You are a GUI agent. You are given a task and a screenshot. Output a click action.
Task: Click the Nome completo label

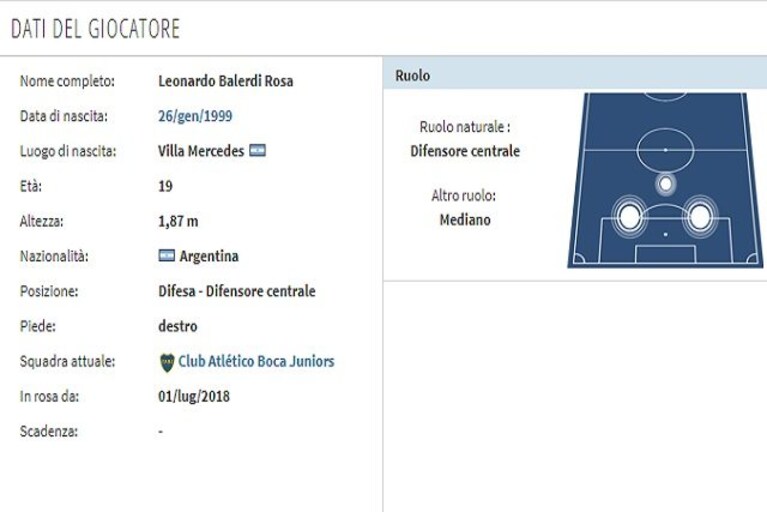click(67, 81)
